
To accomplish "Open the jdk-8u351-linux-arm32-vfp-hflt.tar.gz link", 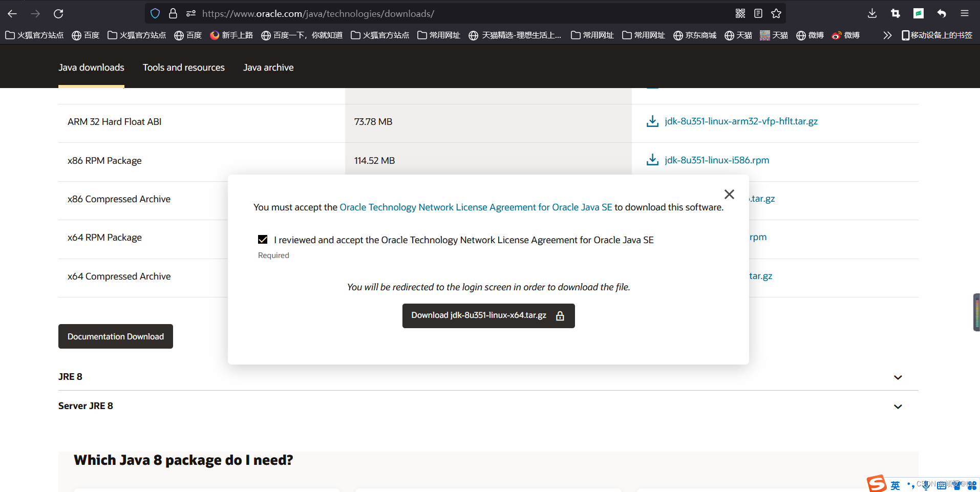I will (741, 121).
